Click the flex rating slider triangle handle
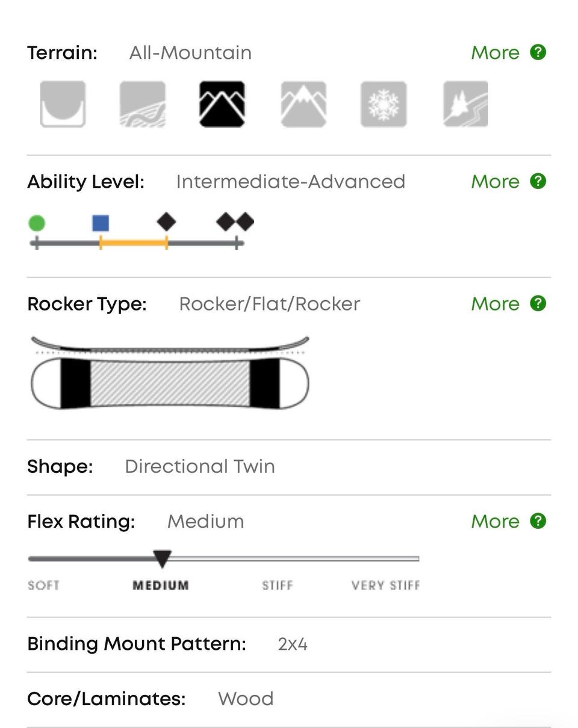The image size is (578, 728). coord(162,558)
